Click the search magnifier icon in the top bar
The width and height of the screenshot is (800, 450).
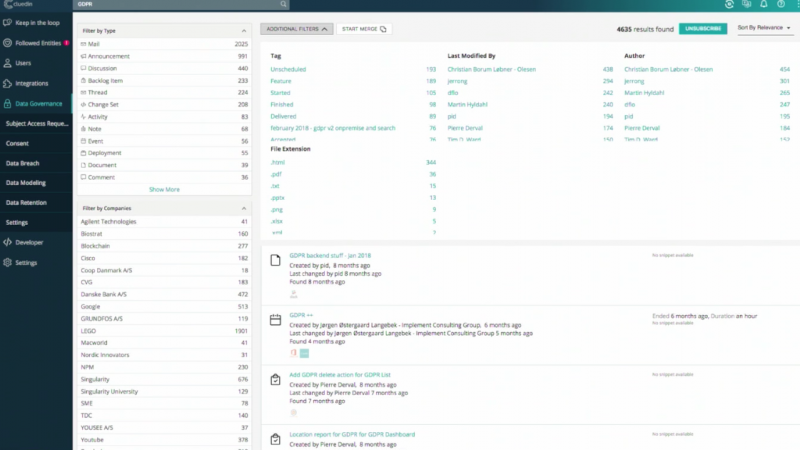point(283,4)
